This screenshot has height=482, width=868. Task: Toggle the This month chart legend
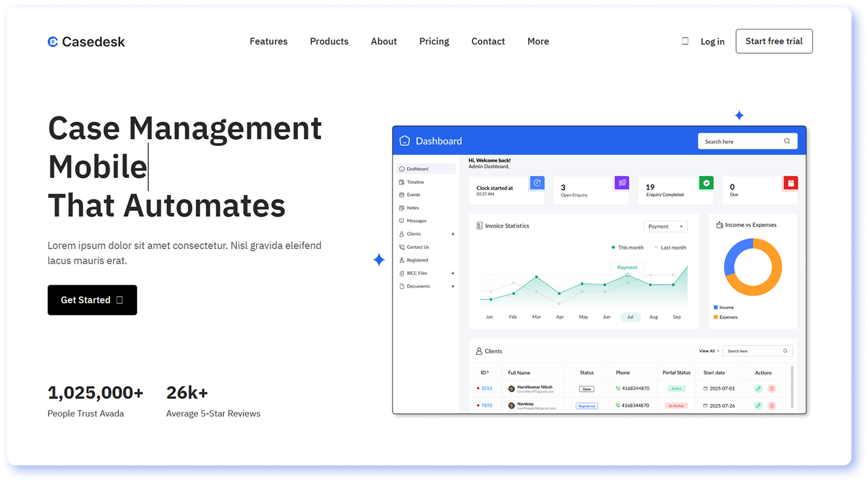click(x=627, y=247)
